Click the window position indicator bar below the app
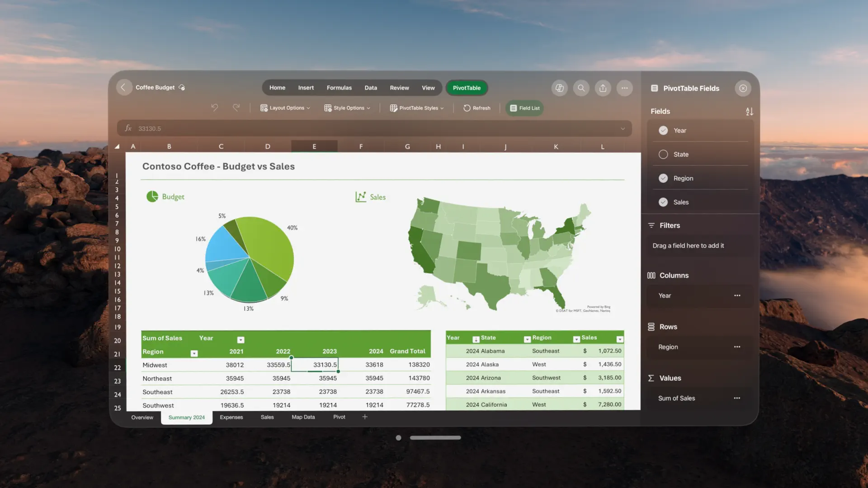The height and width of the screenshot is (488, 868). coord(435,437)
